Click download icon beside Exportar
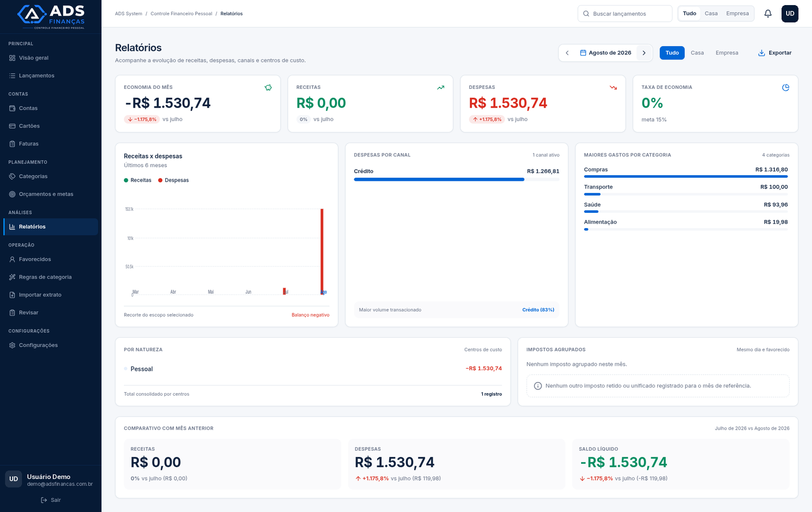 pyautogui.click(x=761, y=53)
